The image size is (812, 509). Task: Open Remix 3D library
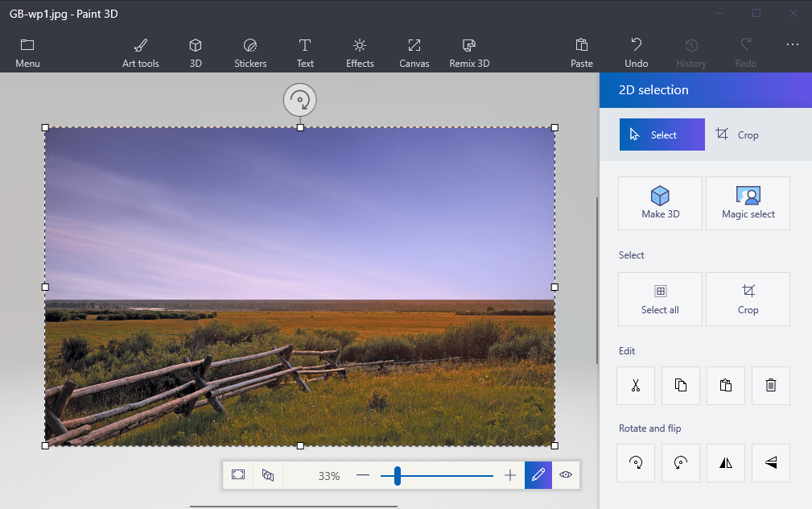(x=469, y=53)
